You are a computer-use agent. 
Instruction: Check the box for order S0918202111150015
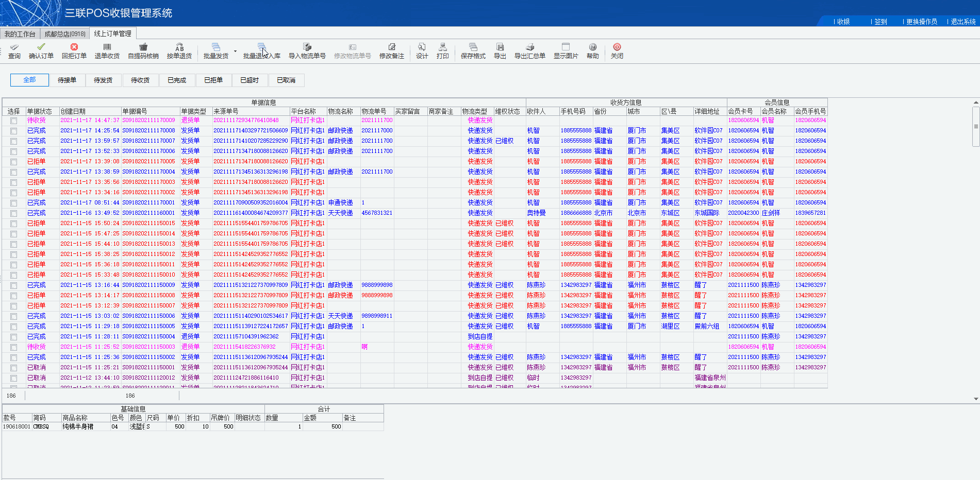tap(14, 224)
